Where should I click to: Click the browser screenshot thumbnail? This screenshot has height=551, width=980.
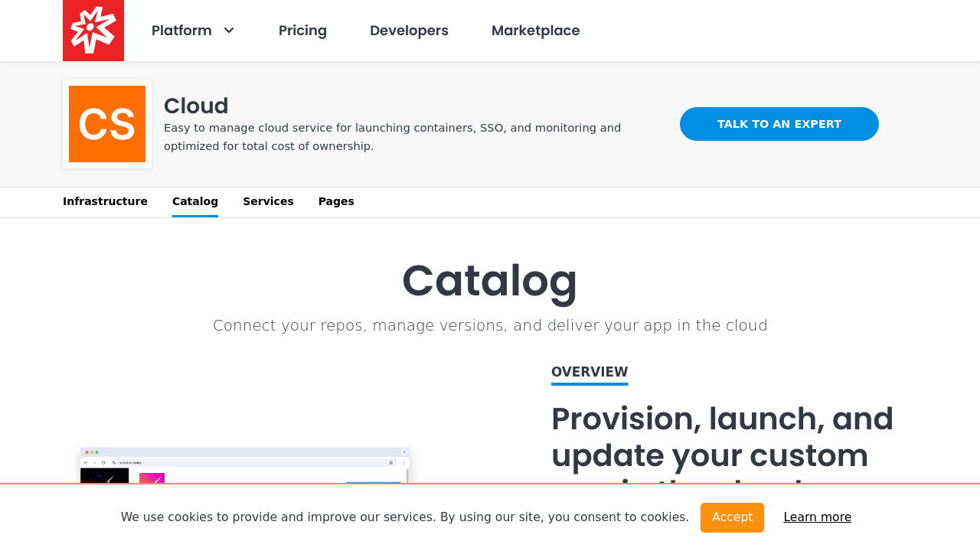pyautogui.click(x=244, y=465)
